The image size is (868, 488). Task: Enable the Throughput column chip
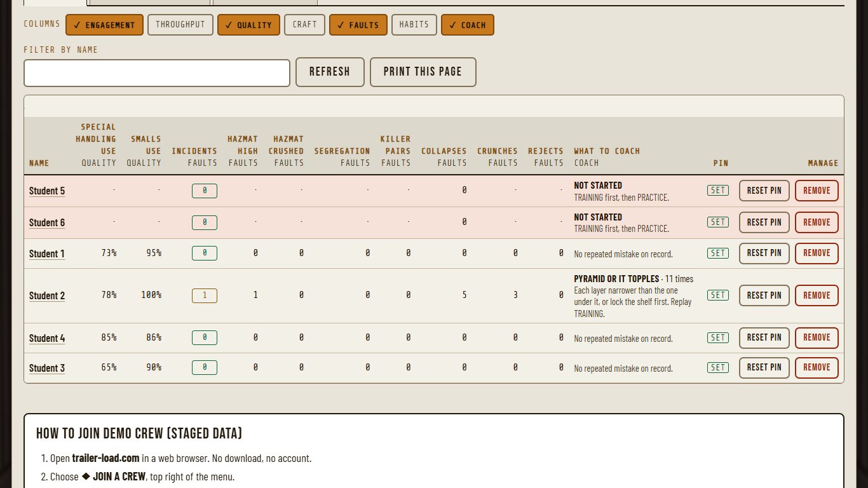180,25
